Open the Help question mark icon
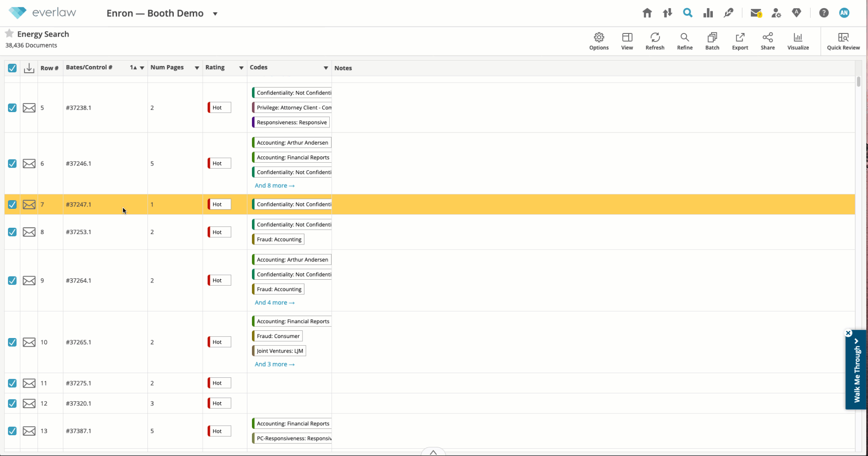868x456 pixels. click(824, 13)
